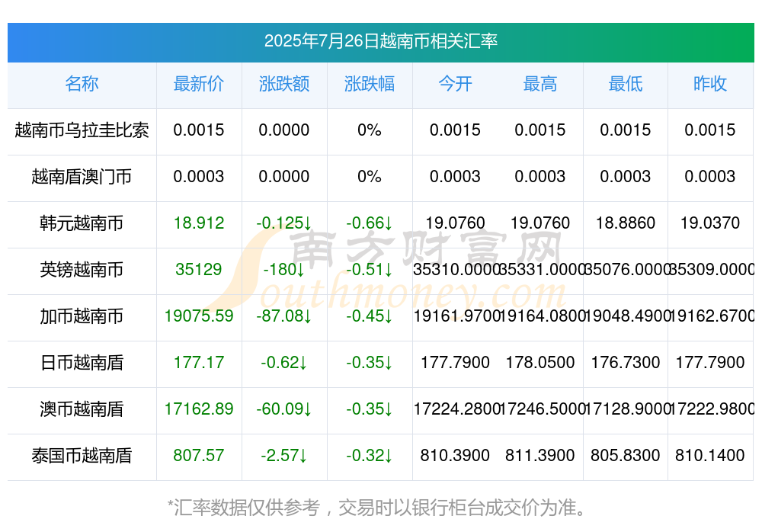Click low value 19048.4900
Screen dimensions: 762x532
coord(626,316)
